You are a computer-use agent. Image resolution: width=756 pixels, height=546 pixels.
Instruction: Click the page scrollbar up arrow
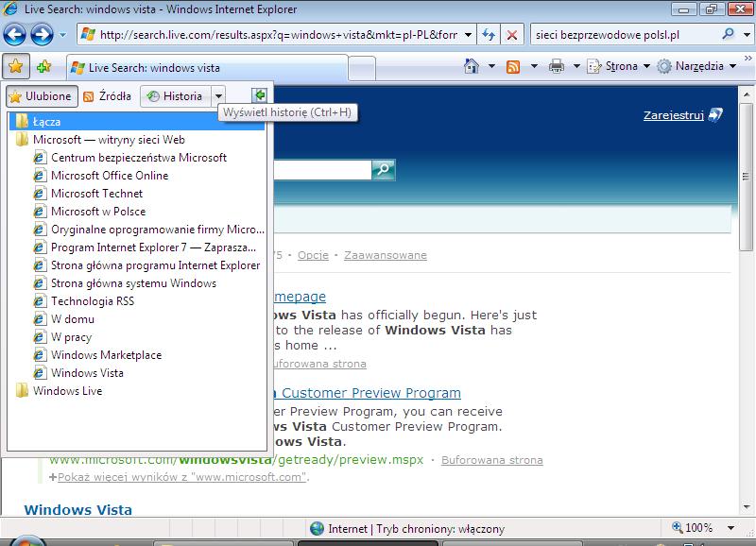coord(747,94)
